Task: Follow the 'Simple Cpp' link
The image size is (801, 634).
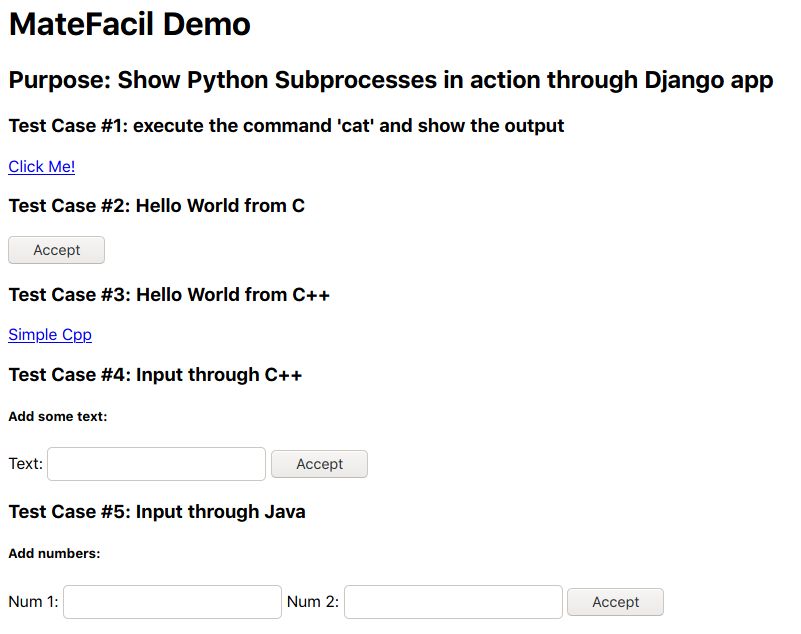Action: tap(50, 335)
